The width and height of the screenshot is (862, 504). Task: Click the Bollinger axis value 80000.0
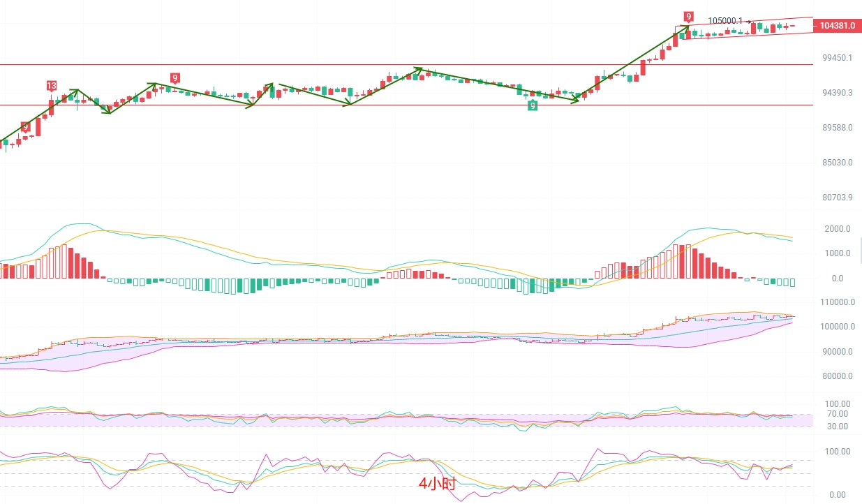pyautogui.click(x=837, y=376)
